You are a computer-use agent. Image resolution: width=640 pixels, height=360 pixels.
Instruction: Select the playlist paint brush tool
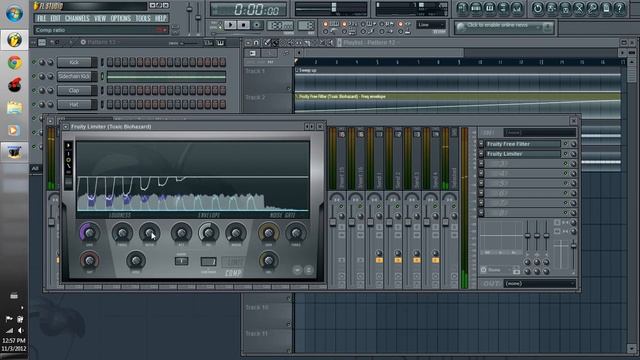pyautogui.click(x=276, y=42)
